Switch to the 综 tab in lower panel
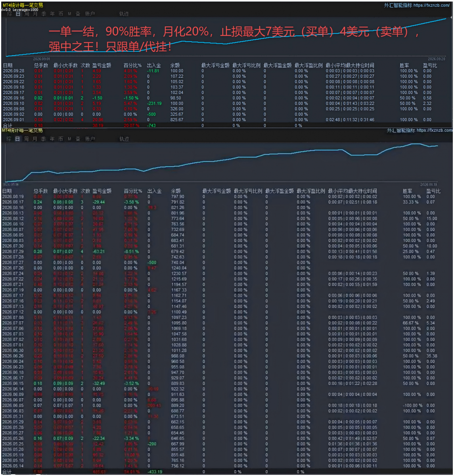Viewport: 454px width, 476px height. coord(9,139)
